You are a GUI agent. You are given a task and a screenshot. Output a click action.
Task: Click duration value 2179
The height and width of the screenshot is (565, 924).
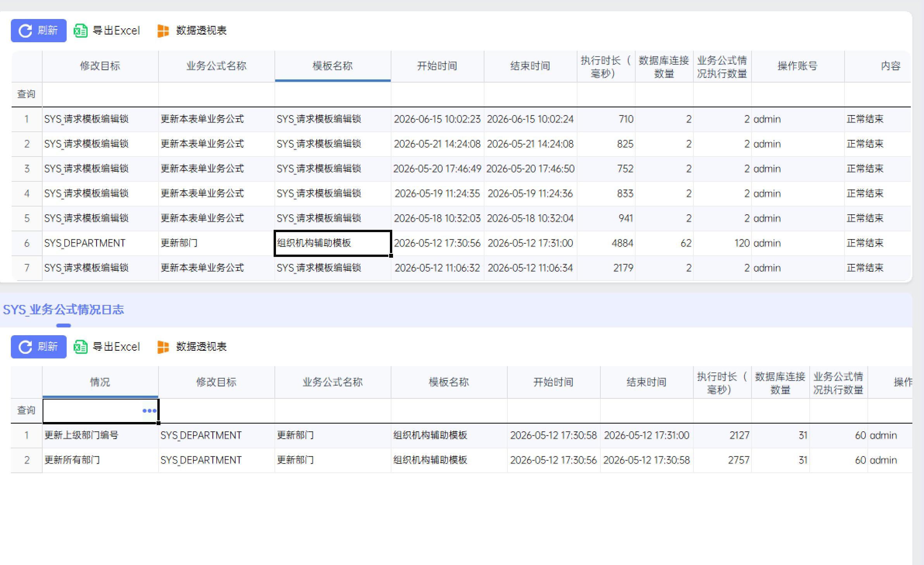(606, 268)
